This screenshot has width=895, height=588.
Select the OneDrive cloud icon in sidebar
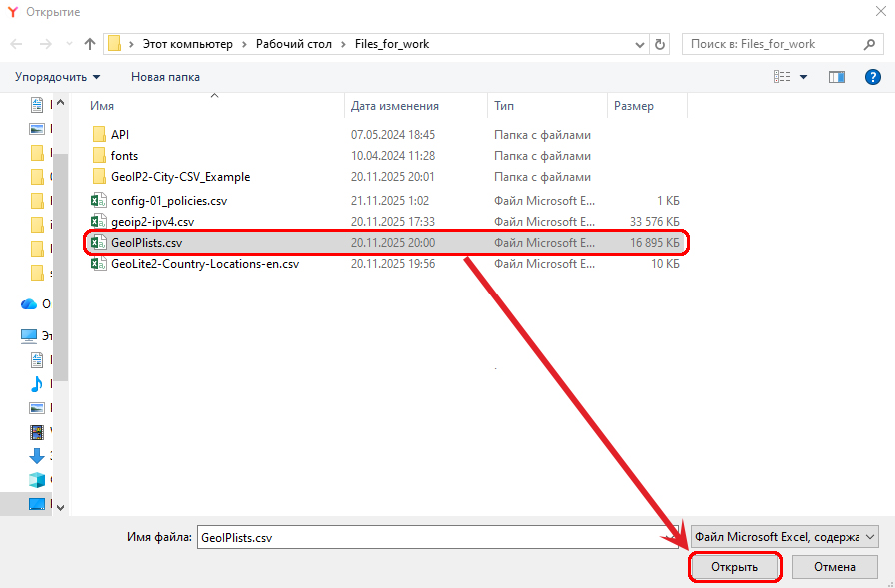(x=29, y=304)
